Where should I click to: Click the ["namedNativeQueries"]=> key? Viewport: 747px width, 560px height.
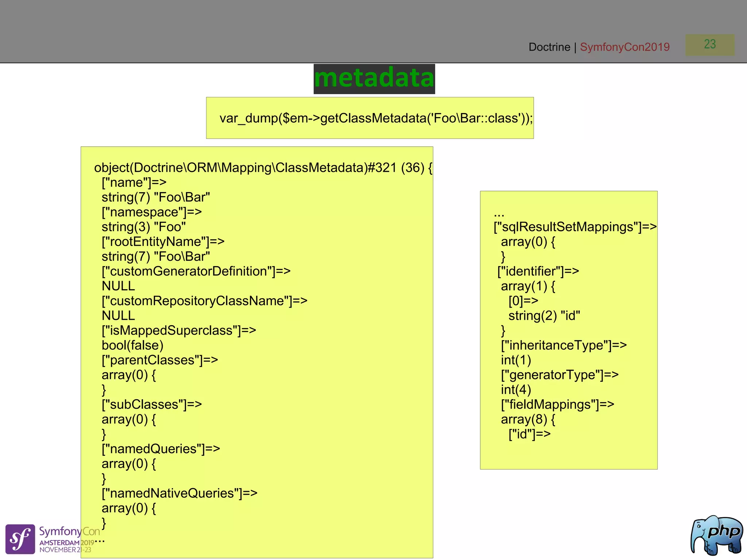point(179,493)
